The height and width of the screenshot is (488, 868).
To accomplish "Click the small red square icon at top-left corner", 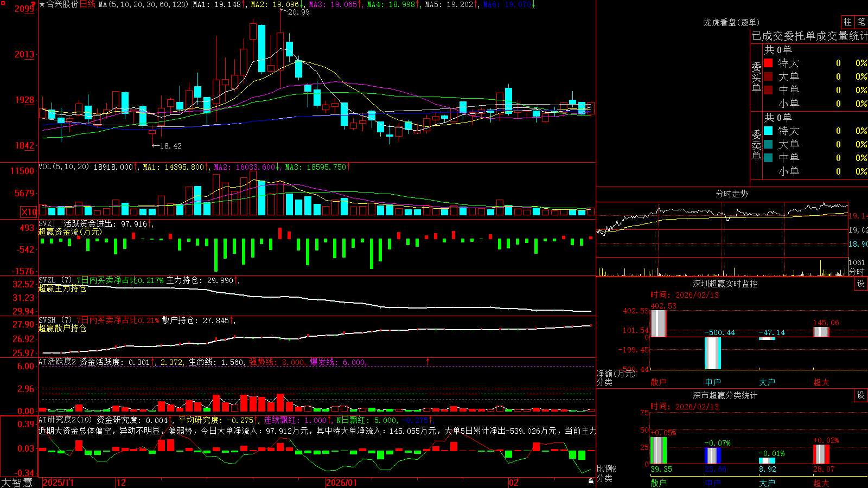I will tap(3, 3).
